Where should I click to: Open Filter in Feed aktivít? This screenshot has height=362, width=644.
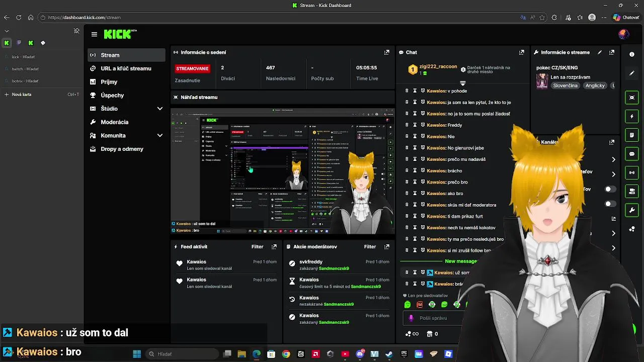(257, 247)
